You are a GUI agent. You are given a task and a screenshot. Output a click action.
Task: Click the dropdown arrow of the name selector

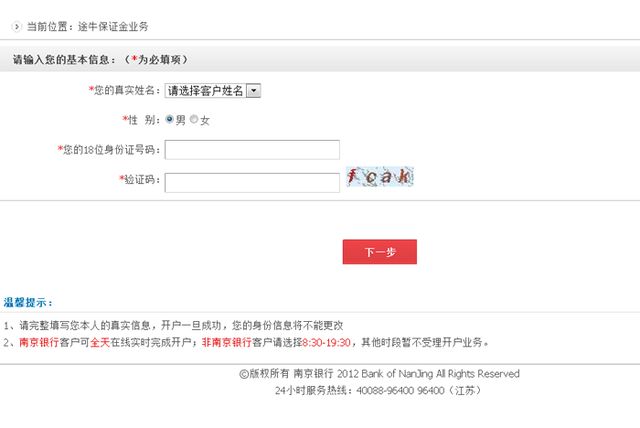point(253,91)
